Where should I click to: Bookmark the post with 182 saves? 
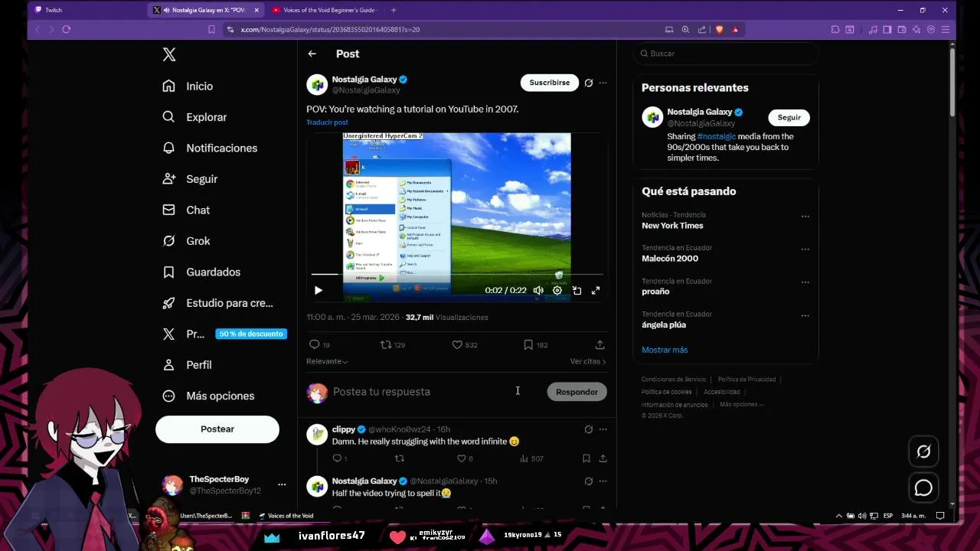click(528, 345)
